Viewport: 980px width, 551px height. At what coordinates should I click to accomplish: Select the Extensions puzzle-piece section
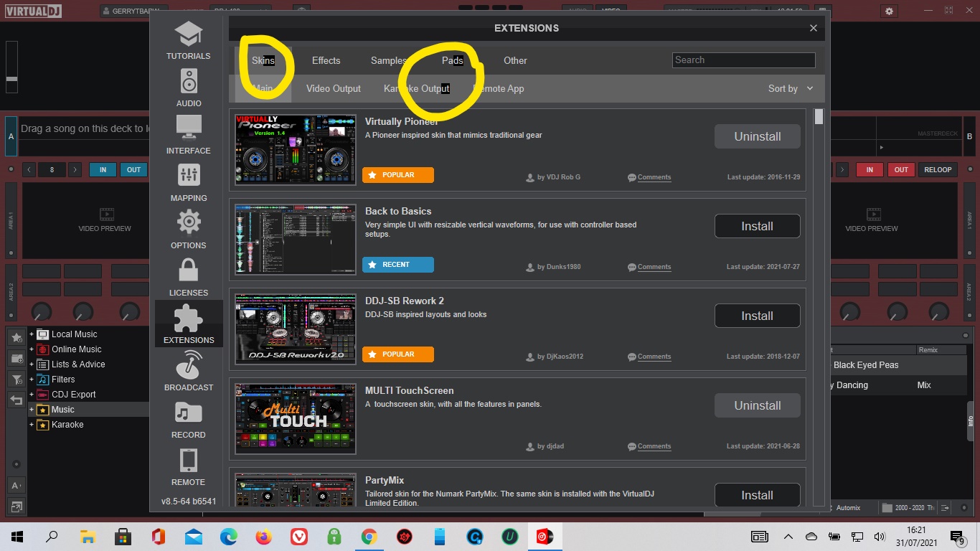(x=189, y=324)
